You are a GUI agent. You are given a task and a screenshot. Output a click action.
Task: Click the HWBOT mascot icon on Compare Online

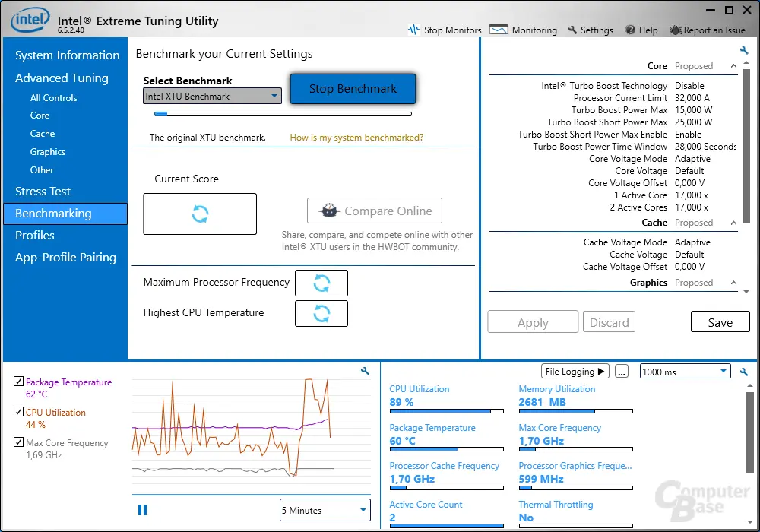(x=329, y=211)
